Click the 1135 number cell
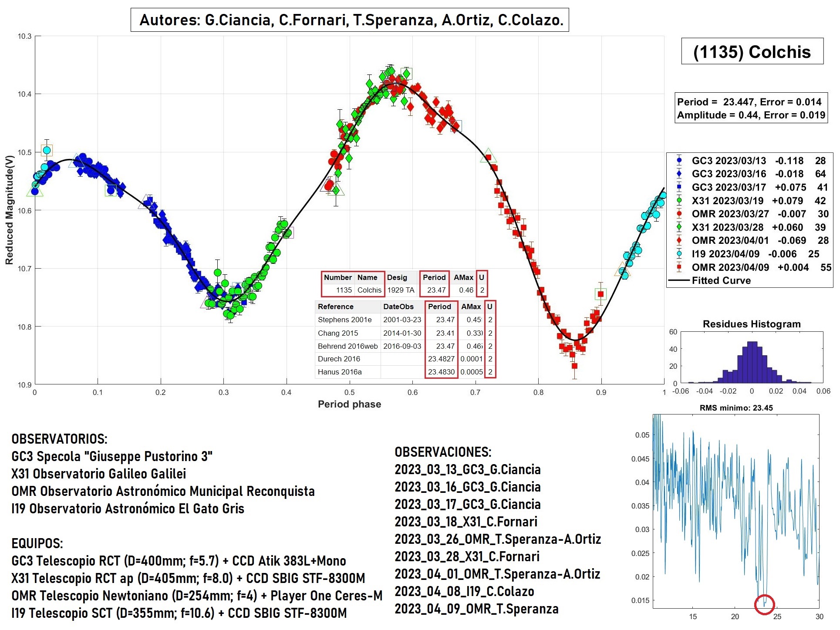 point(338,290)
